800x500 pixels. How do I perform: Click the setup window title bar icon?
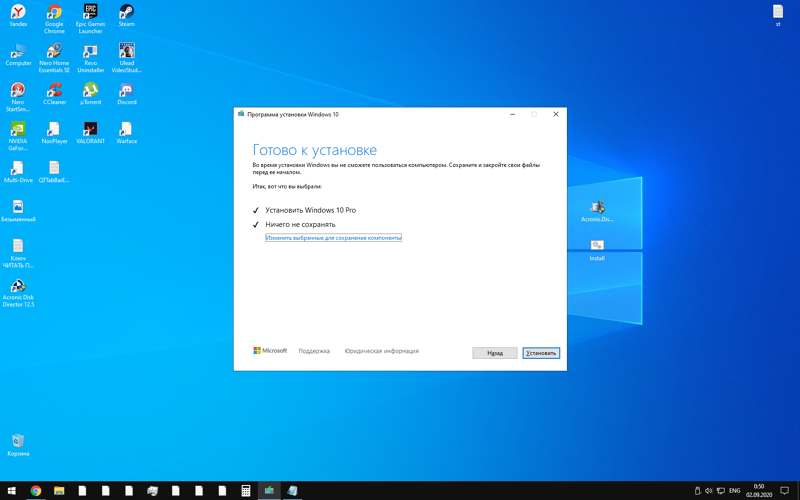(x=241, y=114)
